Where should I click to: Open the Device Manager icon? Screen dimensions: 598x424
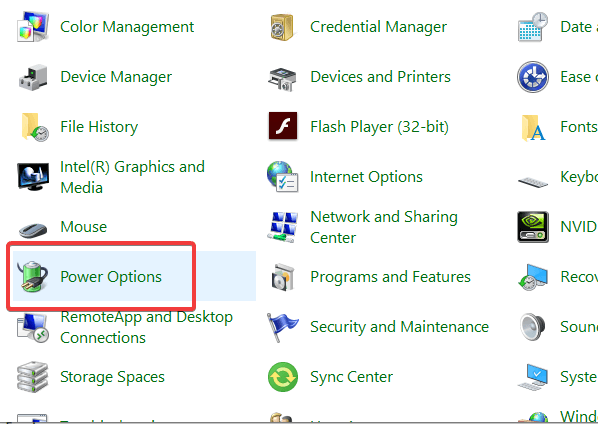[x=33, y=77]
